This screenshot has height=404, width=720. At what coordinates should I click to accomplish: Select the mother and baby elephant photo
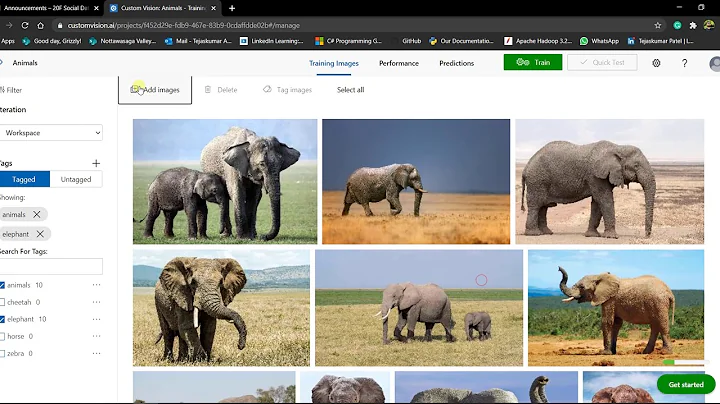pos(225,181)
